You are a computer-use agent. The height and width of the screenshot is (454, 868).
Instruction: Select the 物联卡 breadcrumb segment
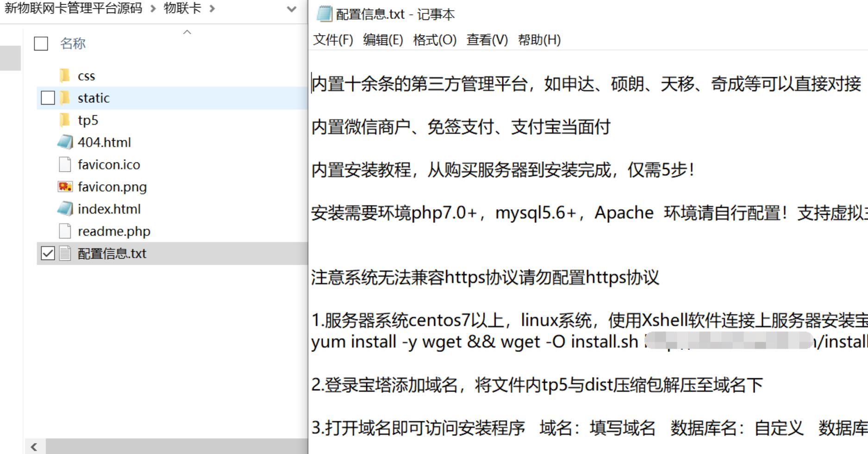coord(182,8)
